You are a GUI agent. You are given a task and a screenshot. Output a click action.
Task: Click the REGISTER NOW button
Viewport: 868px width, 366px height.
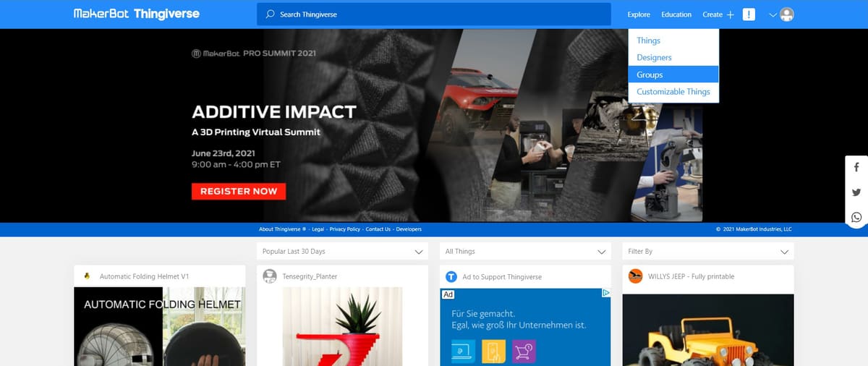[239, 191]
